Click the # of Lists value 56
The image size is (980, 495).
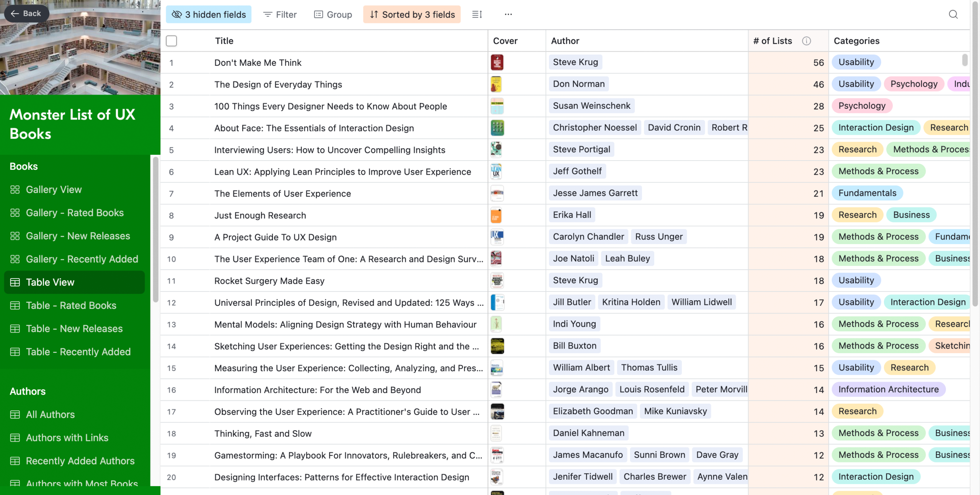click(818, 62)
